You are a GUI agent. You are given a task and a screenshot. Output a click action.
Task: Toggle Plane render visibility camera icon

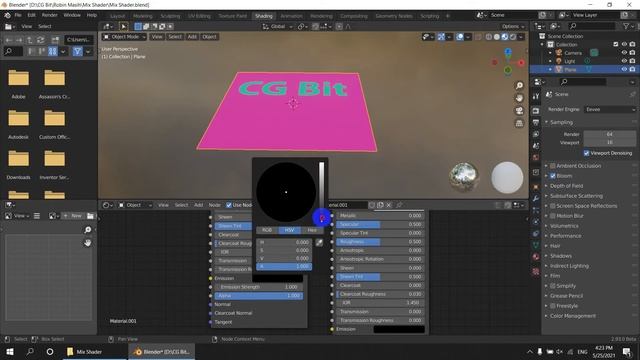click(632, 69)
